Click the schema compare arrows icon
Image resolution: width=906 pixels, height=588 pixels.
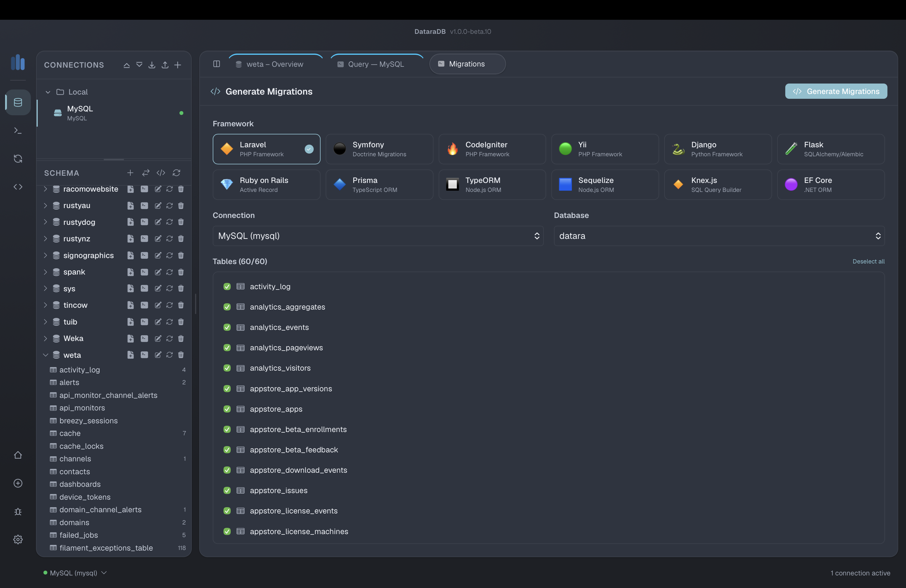pyautogui.click(x=146, y=173)
